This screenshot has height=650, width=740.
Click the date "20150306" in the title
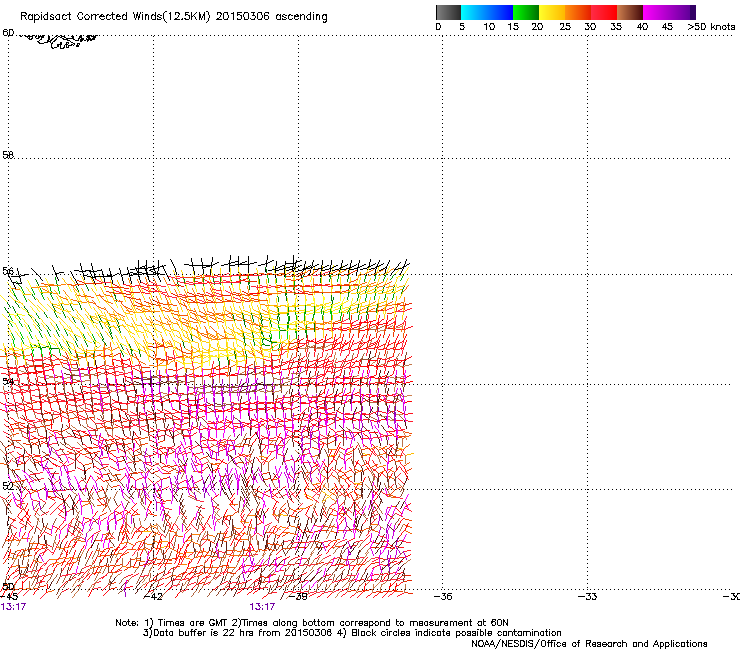pyautogui.click(x=243, y=17)
